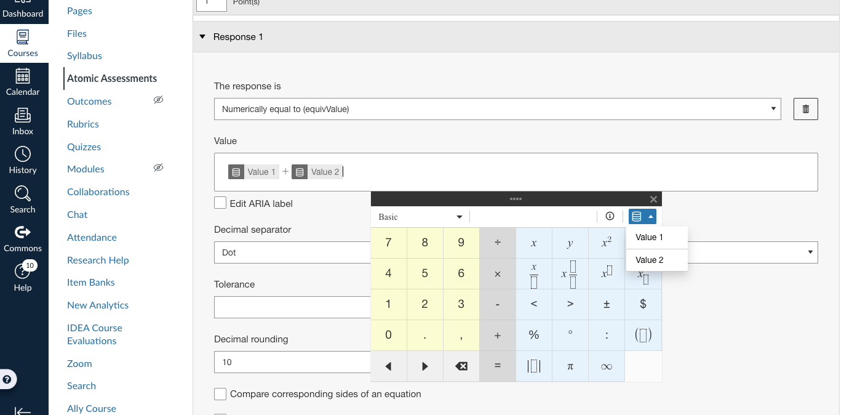Select the x² key on the math keypad

(x=607, y=243)
